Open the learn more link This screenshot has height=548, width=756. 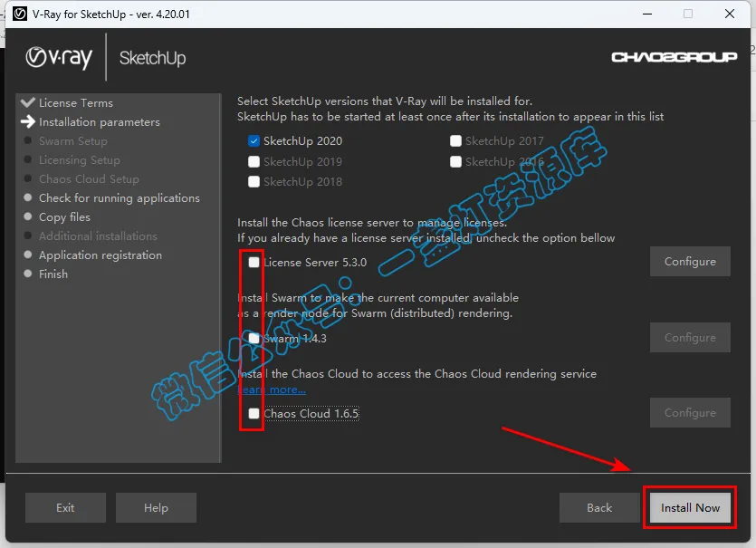[272, 389]
